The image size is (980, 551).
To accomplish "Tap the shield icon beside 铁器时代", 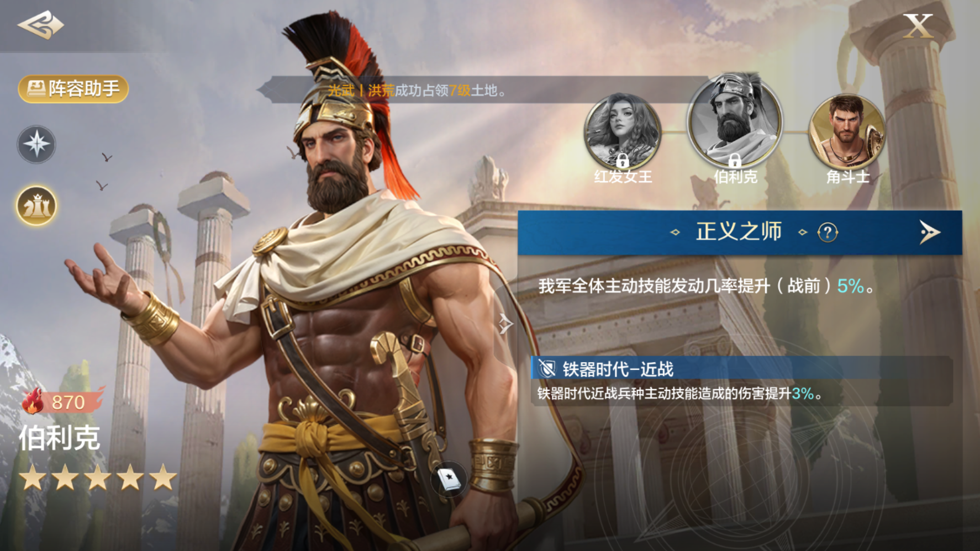I will pyautogui.click(x=547, y=369).
